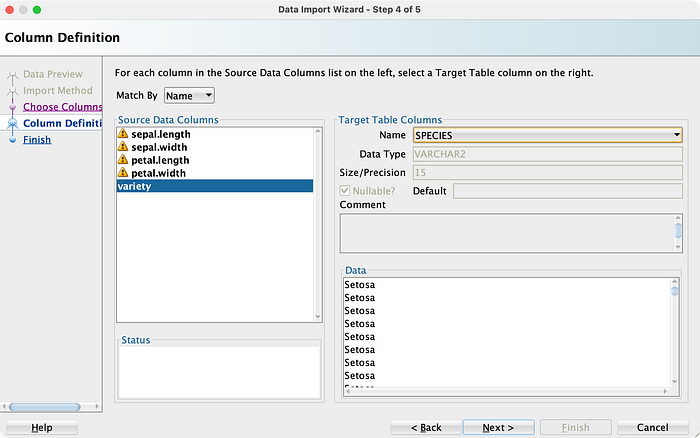Jump to the Finish wizard step

tap(37, 140)
